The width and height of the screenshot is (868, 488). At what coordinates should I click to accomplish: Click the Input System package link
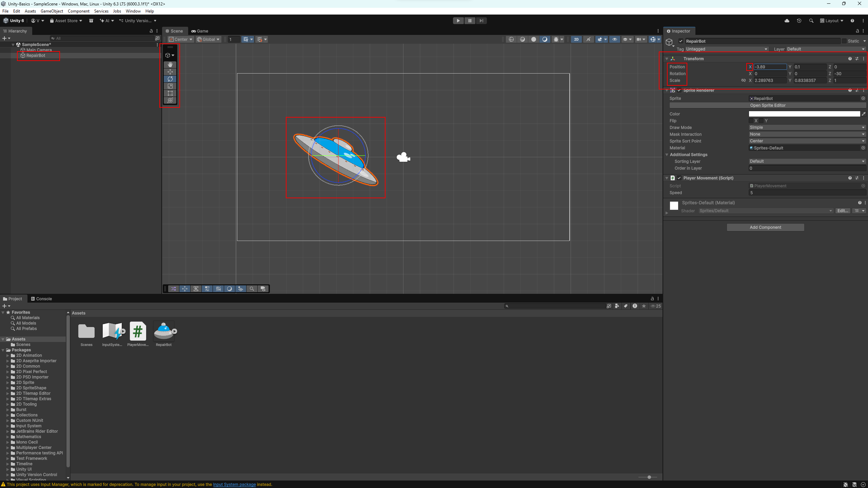coord(234,484)
